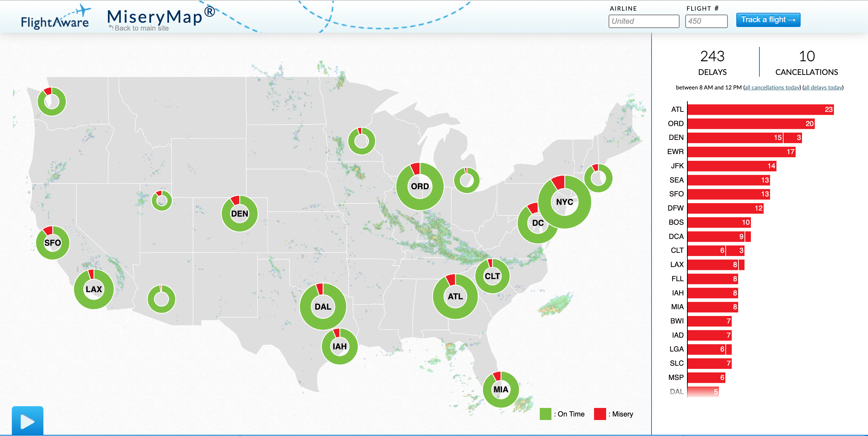Click the ATL label in delay chart
The height and width of the screenshot is (436, 868).
point(677,109)
